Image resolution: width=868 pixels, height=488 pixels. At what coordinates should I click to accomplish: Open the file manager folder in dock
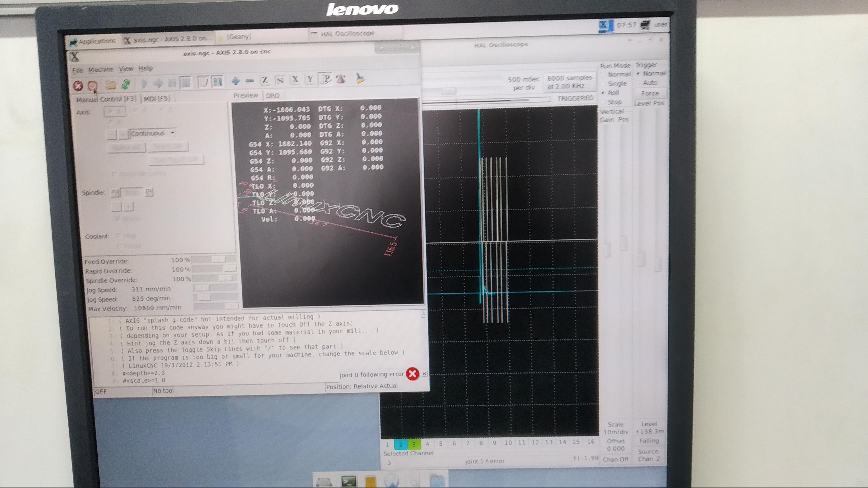pyautogui.click(x=437, y=480)
